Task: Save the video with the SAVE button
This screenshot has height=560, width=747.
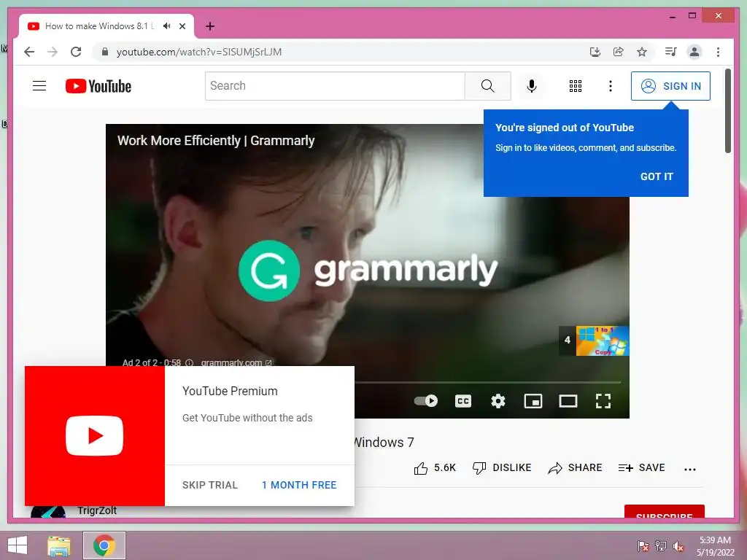Action: 641,468
